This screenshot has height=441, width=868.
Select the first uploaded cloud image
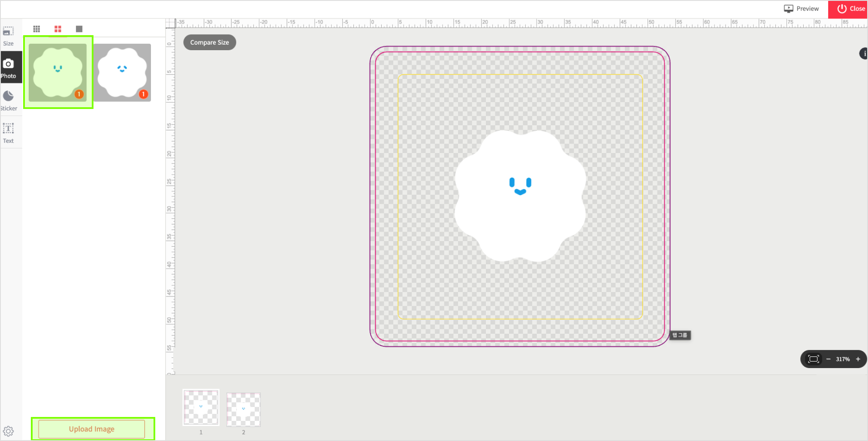[58, 72]
